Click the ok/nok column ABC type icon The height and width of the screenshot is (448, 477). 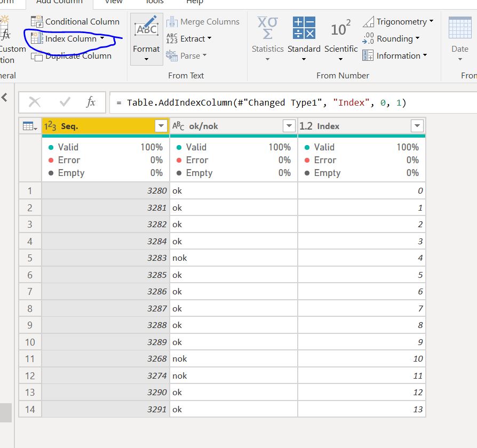click(178, 126)
